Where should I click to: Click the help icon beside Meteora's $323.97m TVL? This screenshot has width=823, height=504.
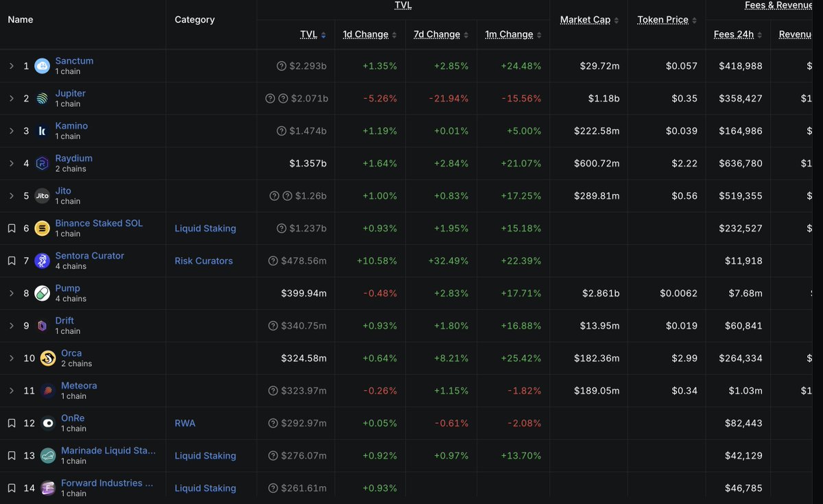pyautogui.click(x=273, y=391)
